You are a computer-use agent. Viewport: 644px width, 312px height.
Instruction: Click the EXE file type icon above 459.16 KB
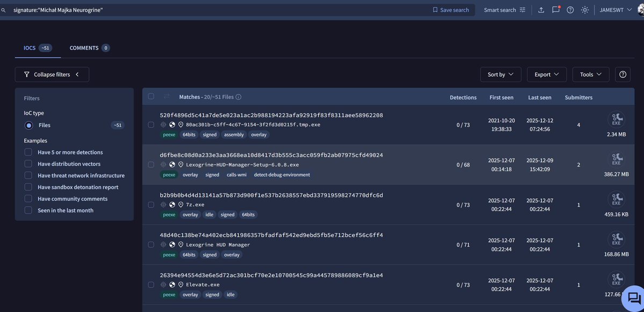(x=616, y=200)
